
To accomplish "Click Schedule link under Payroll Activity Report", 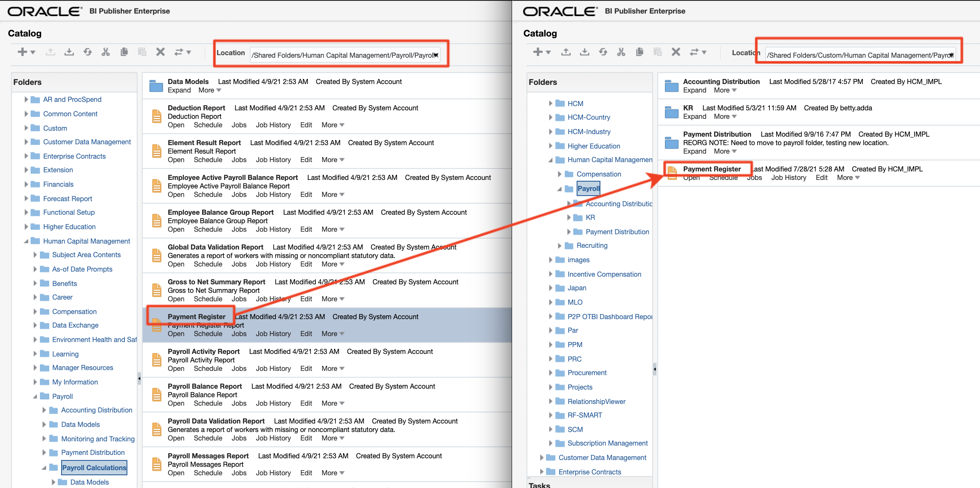I will [208, 369].
